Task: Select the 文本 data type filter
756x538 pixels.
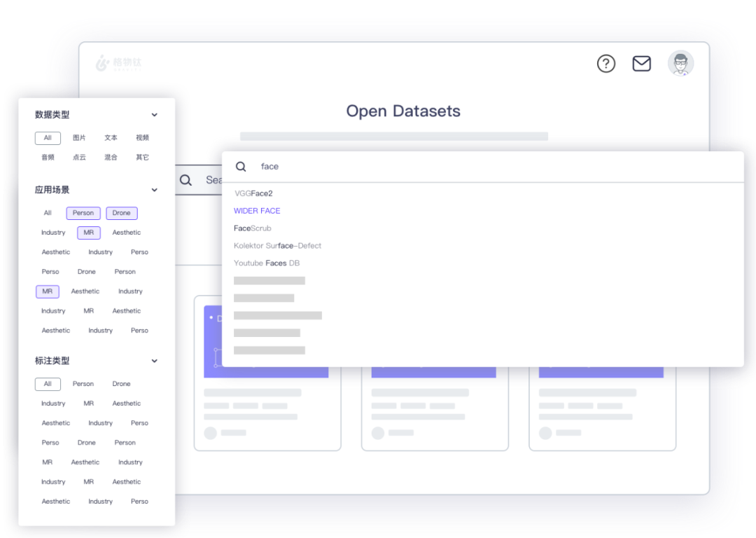Action: 111,138
